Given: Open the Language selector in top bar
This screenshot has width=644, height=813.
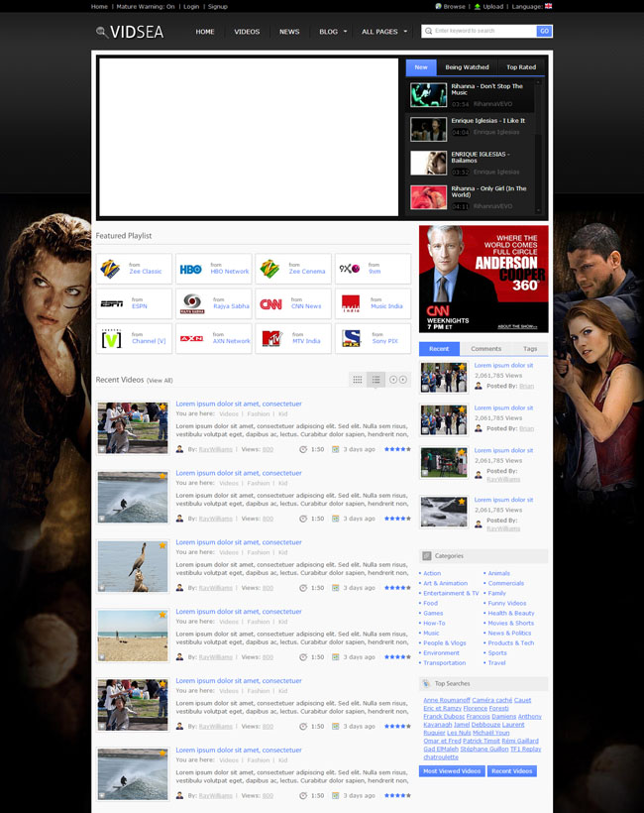Looking at the screenshot, I should 526,6.
